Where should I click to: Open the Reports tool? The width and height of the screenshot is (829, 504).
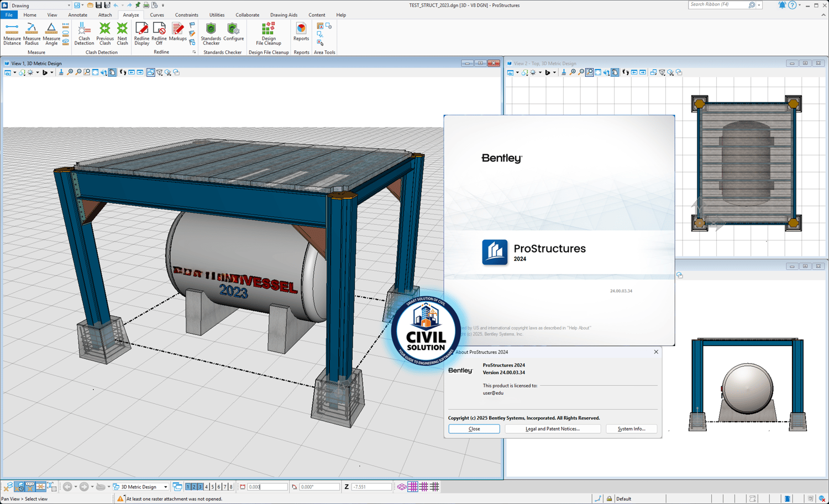click(x=301, y=32)
